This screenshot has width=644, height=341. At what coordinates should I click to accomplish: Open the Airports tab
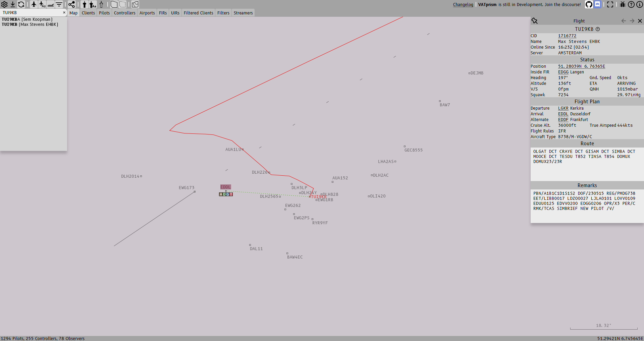click(147, 13)
